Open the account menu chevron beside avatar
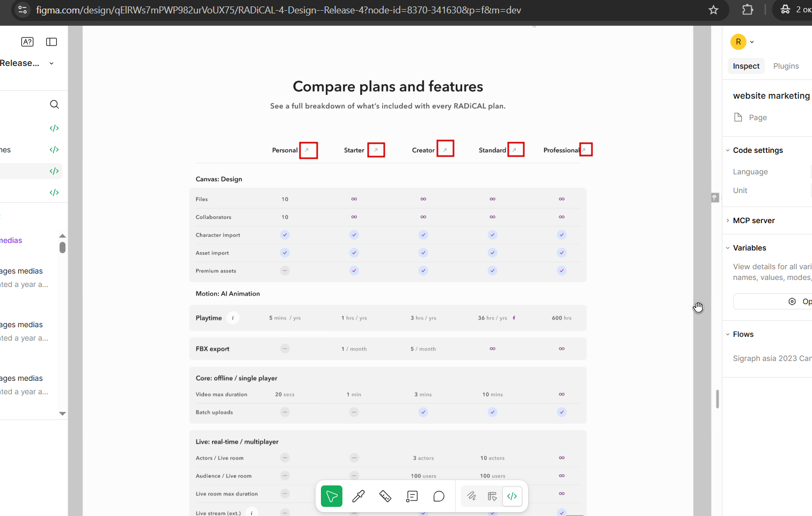Screen dimensions: 812x516 coord(752,42)
